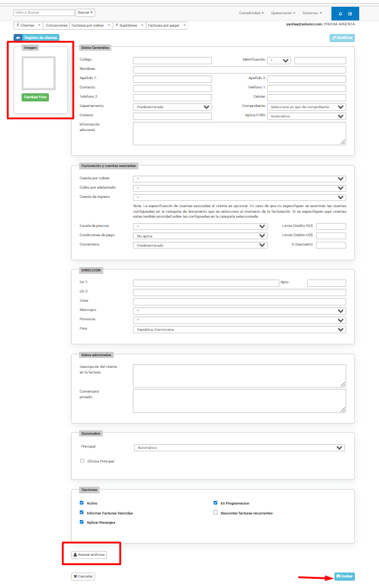379x588 pixels.
Task: Expand the País dropdown showing República Dominicana
Action: coord(239,330)
